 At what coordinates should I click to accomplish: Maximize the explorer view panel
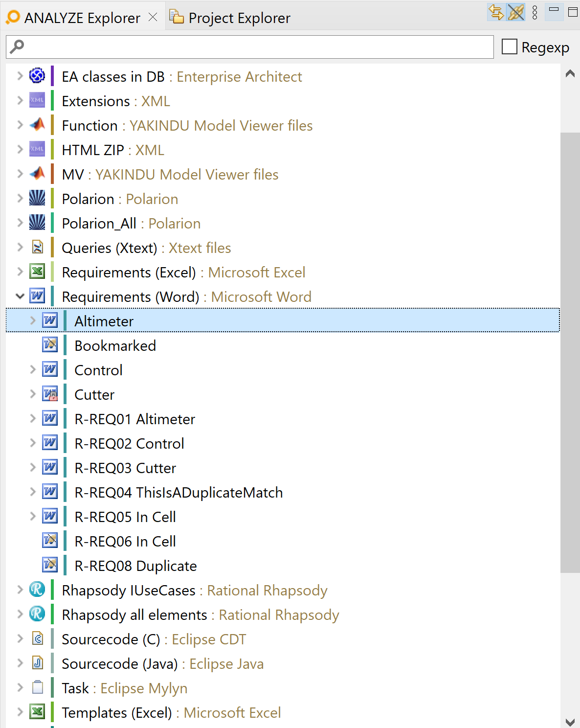(x=573, y=12)
